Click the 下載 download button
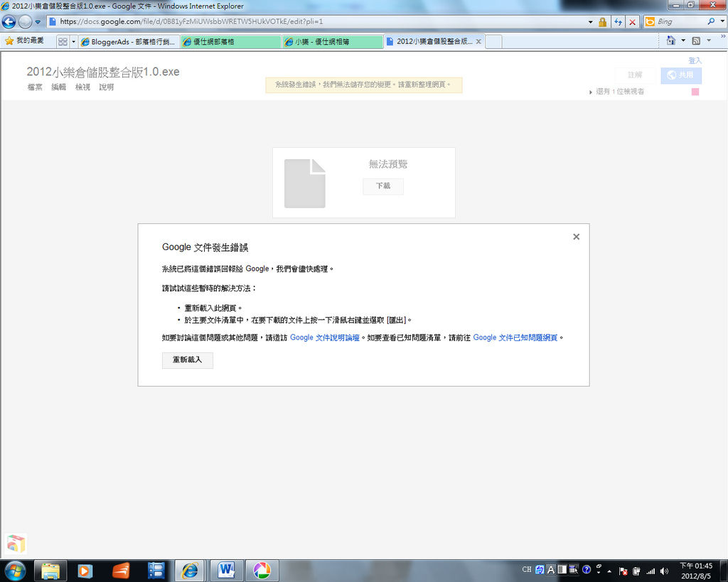The image size is (728, 582). (383, 186)
